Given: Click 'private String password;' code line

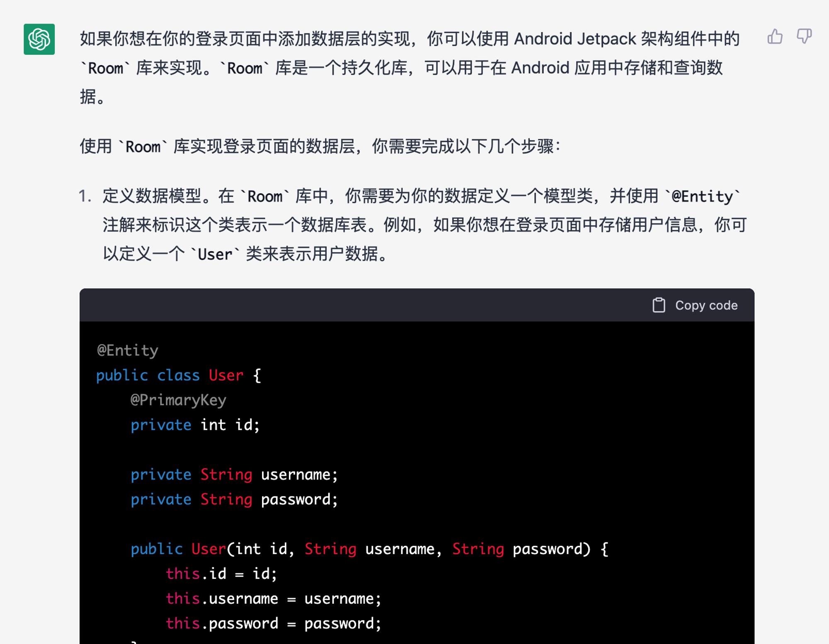Looking at the screenshot, I should 235,500.
